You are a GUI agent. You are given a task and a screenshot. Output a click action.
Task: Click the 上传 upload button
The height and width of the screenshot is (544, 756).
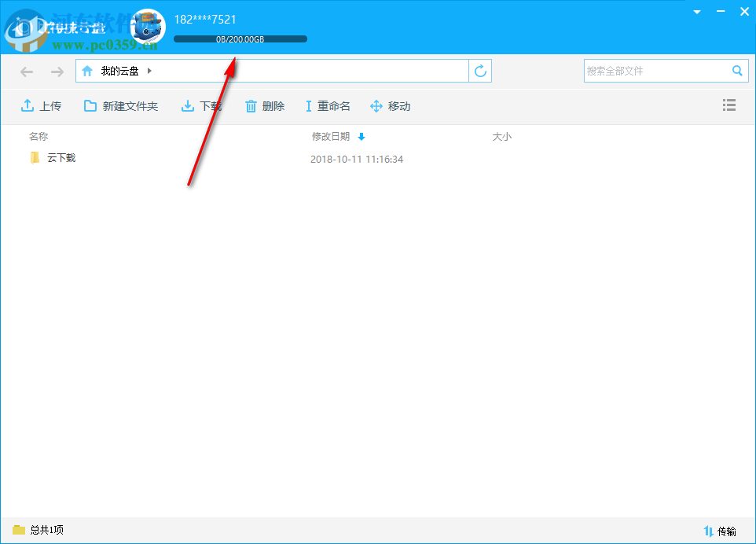point(41,105)
